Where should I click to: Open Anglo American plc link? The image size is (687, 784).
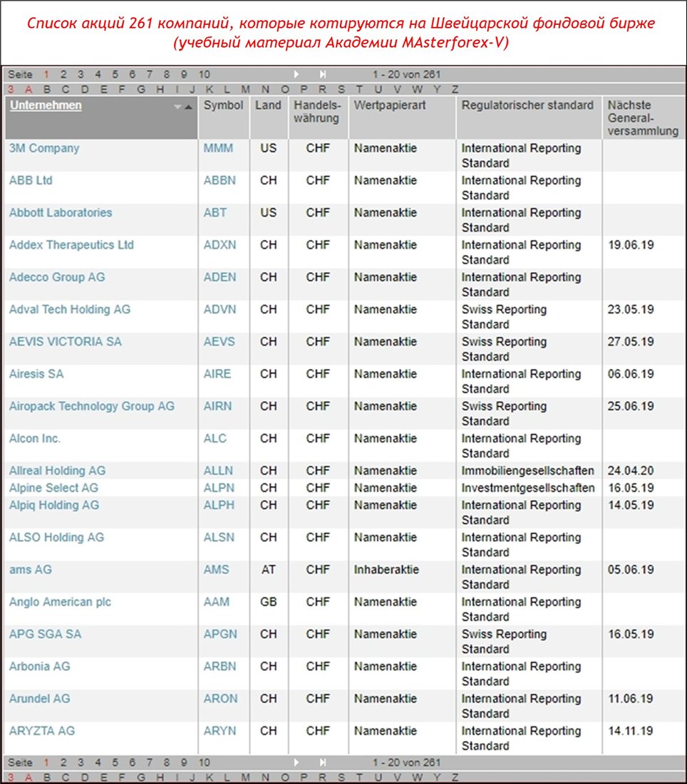[x=60, y=602]
